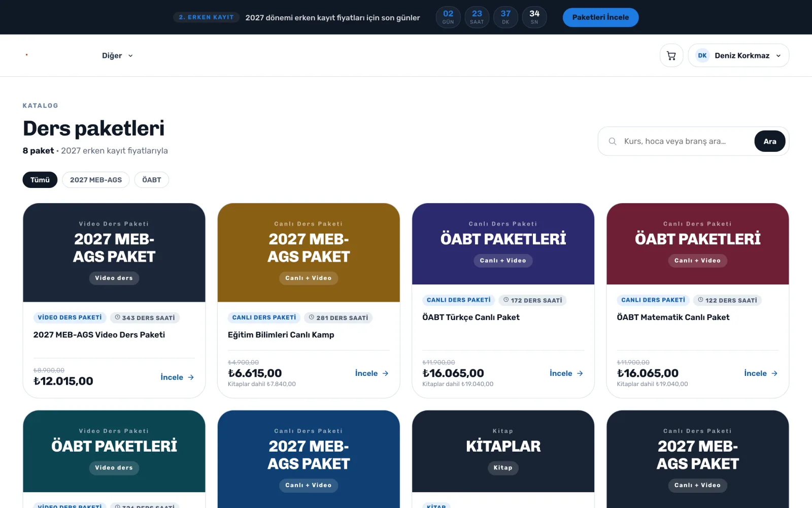Click the title ÖABT Matematik Canlı Paket
The image size is (812, 508).
(x=673, y=317)
